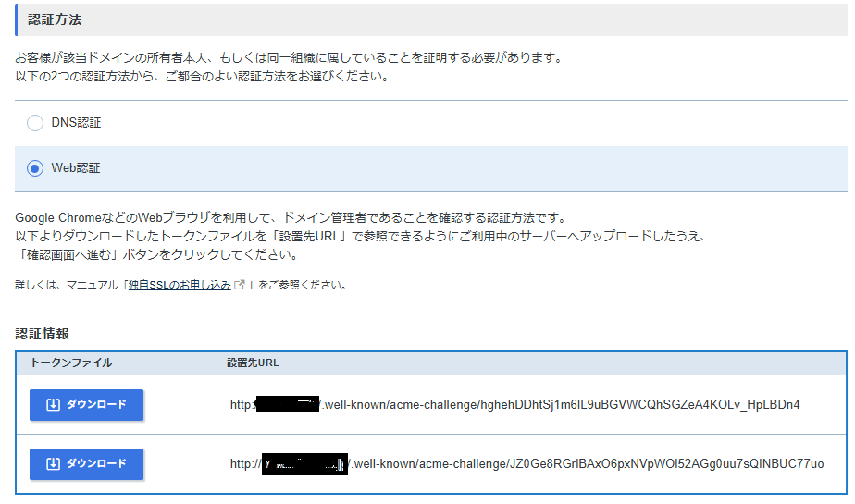Click the blue accent bar beside 認証方法
Image resolution: width=855 pixels, height=504 pixels.
(17, 18)
